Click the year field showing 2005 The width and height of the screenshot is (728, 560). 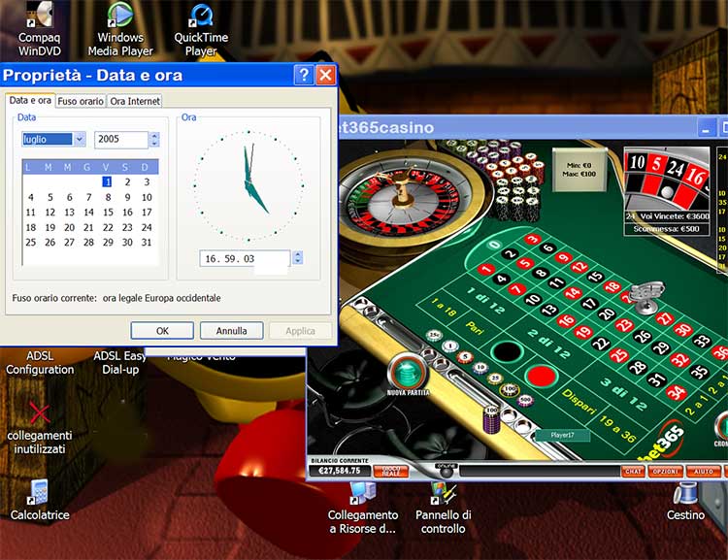pos(121,140)
